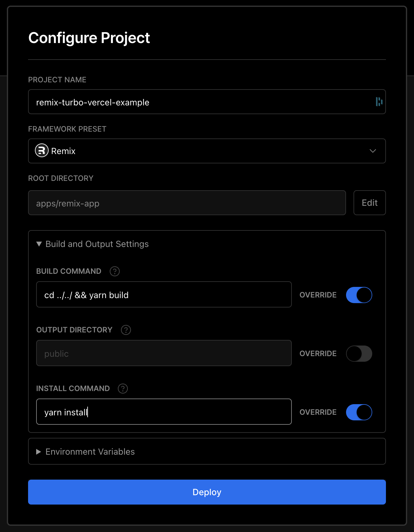Click the PROJECT NAME label
The image size is (414, 532).
[57, 80]
